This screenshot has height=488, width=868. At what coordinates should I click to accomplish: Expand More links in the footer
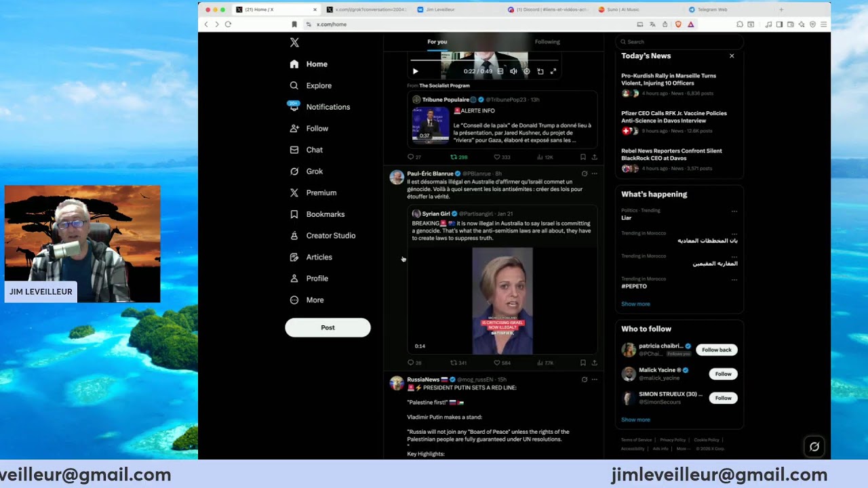pyautogui.click(x=682, y=449)
